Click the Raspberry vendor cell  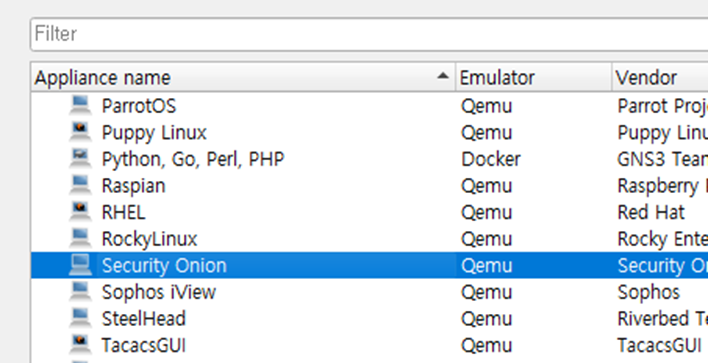(x=662, y=187)
